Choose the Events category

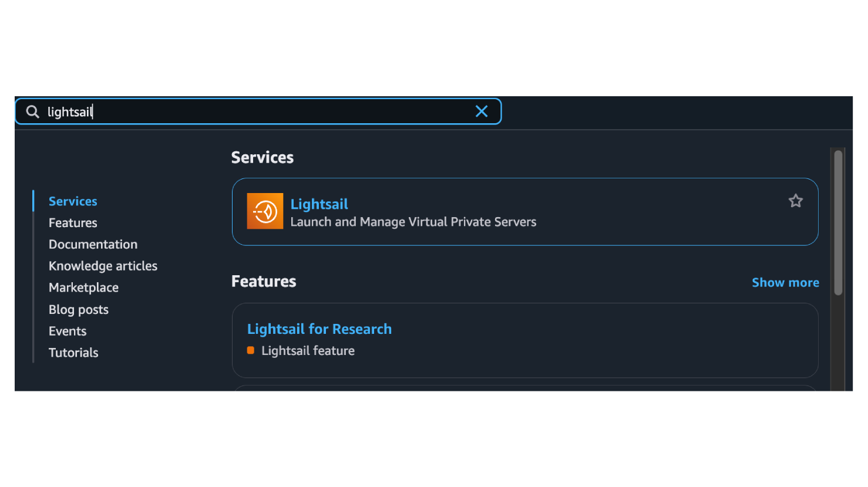pyautogui.click(x=68, y=332)
